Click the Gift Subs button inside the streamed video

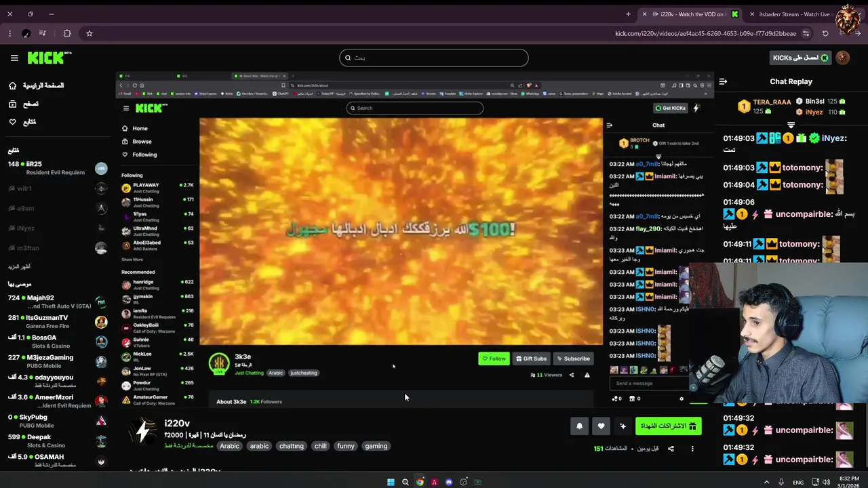click(x=531, y=359)
